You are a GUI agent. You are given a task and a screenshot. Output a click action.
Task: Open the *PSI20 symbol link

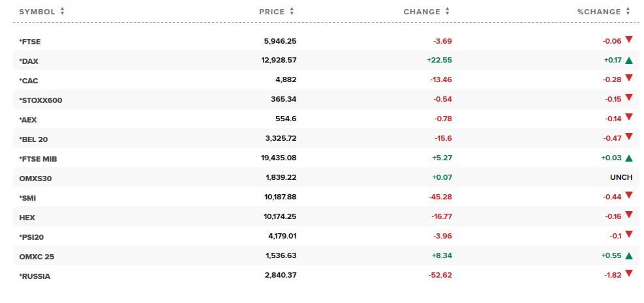(x=31, y=237)
